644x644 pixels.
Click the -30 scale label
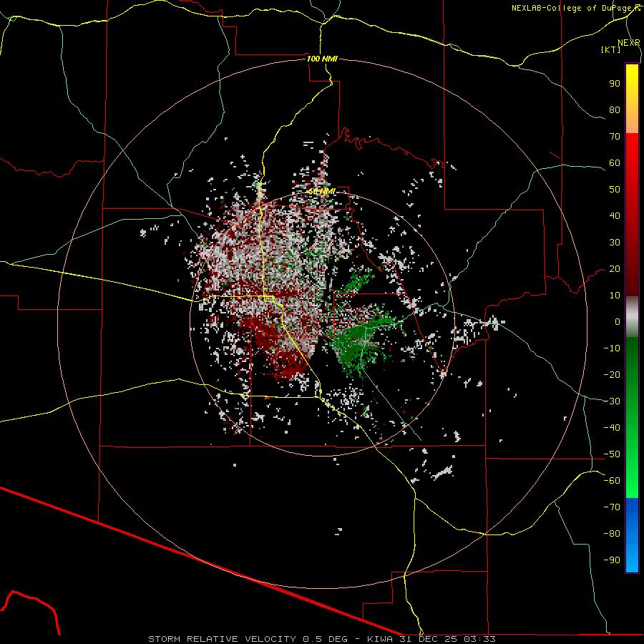tap(612, 401)
